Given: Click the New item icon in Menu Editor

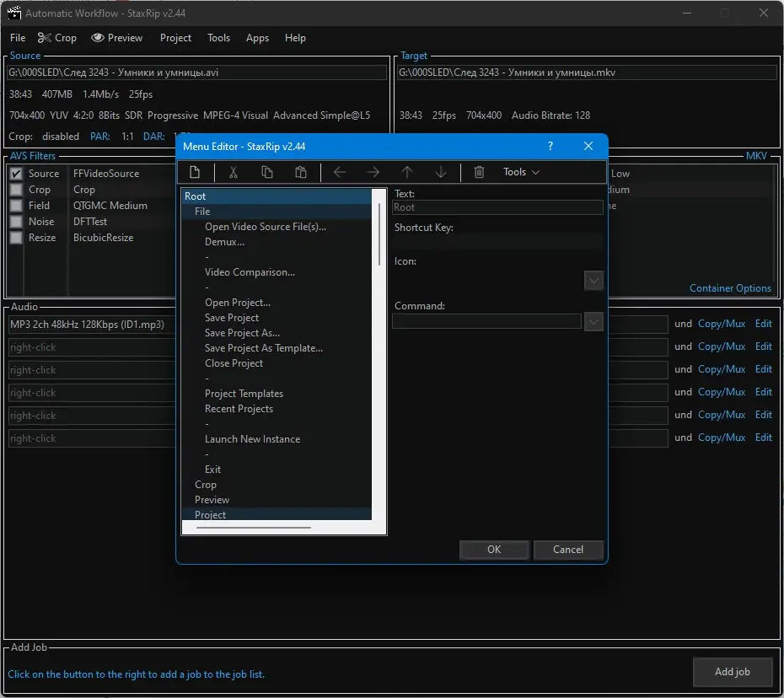Looking at the screenshot, I should click(x=195, y=172).
